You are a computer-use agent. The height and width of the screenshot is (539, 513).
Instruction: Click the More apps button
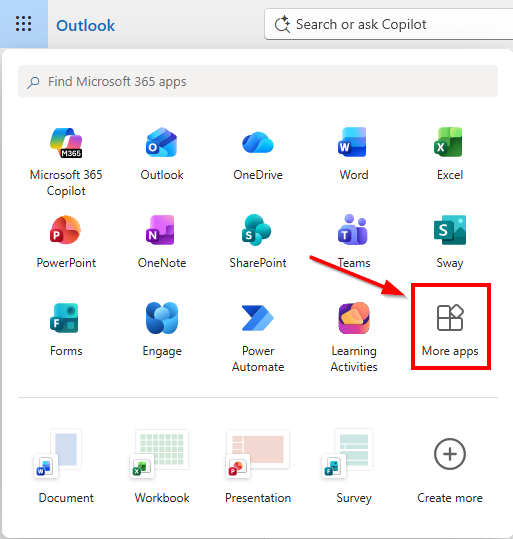[x=450, y=330]
